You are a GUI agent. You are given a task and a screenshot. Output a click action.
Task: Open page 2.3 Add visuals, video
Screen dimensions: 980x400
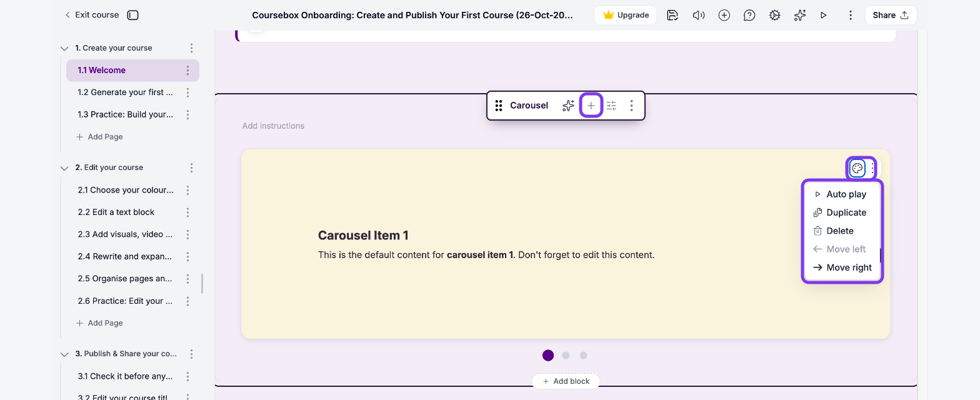coord(125,234)
